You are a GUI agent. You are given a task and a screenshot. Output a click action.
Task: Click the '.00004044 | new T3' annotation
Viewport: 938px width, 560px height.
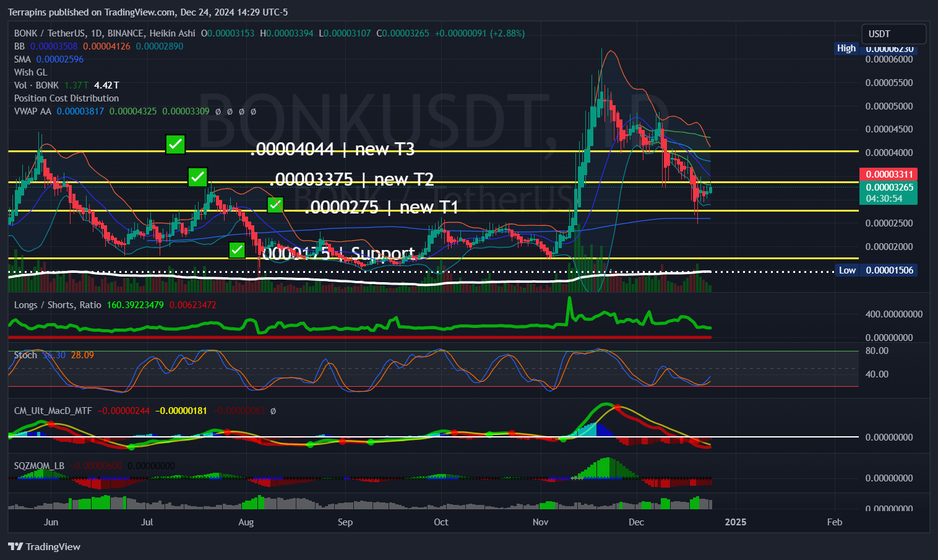tap(332, 149)
